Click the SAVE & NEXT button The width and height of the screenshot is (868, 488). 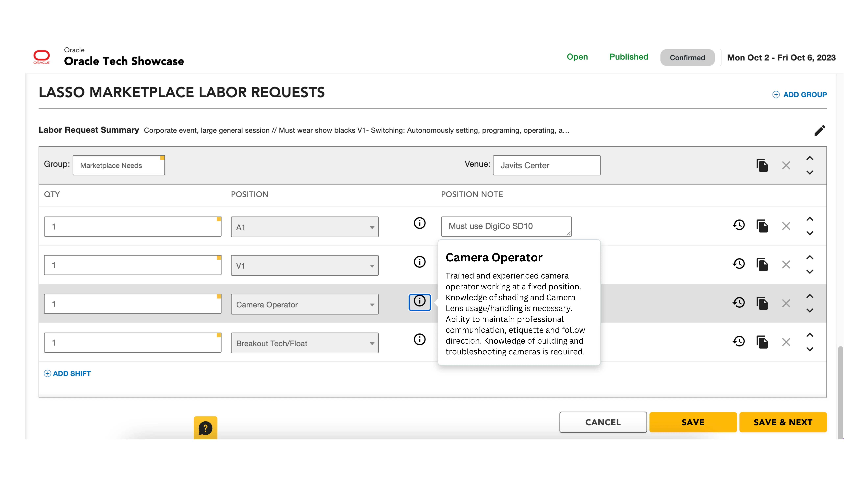pos(783,422)
